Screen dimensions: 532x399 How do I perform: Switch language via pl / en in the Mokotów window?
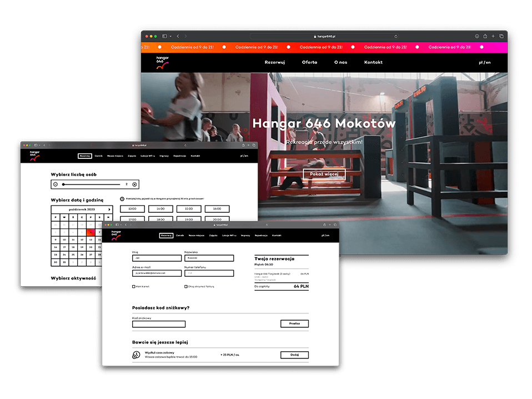coord(484,62)
